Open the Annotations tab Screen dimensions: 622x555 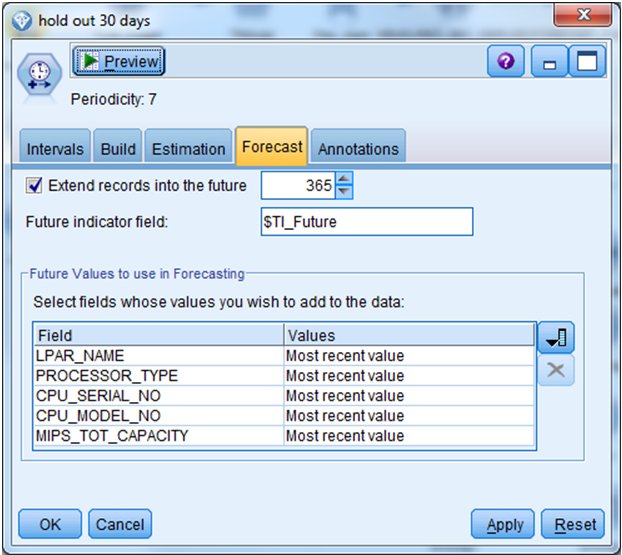point(358,149)
